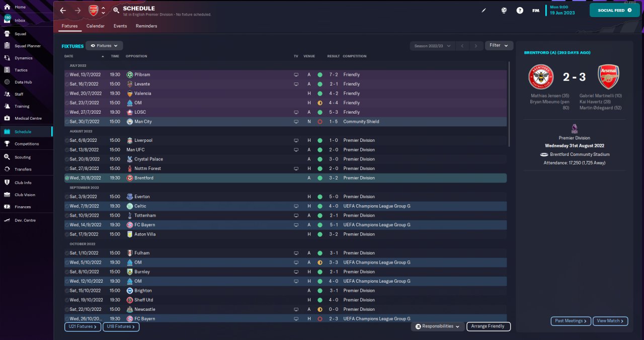Open the Medical Centre icon
644x340 pixels.
coord(7,118)
